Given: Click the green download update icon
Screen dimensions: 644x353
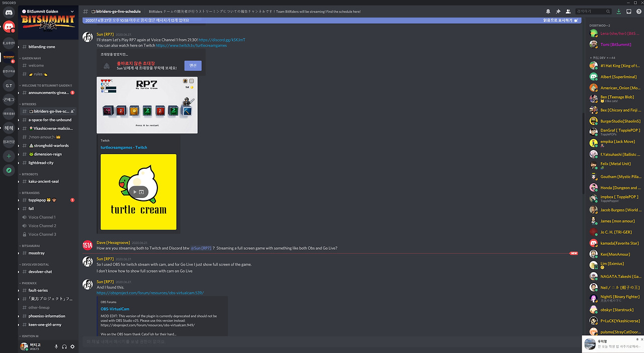Looking at the screenshot, I should point(618,11).
